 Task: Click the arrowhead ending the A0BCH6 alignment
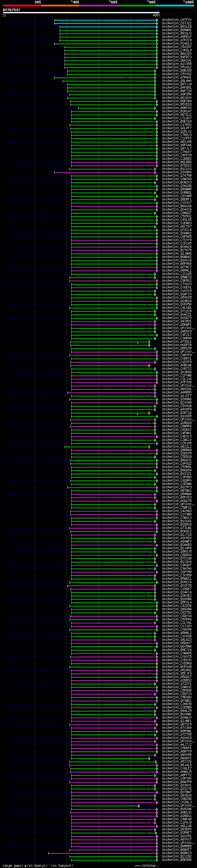point(150,365)
